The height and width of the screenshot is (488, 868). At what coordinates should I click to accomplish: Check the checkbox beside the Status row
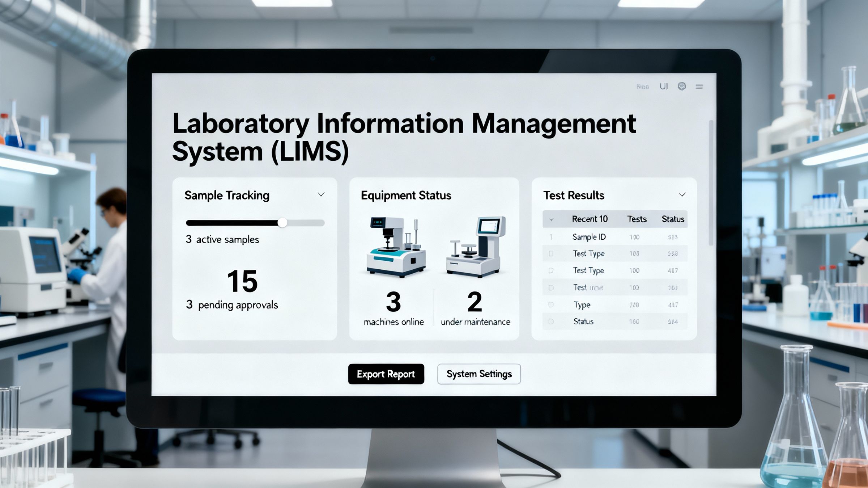(x=551, y=321)
